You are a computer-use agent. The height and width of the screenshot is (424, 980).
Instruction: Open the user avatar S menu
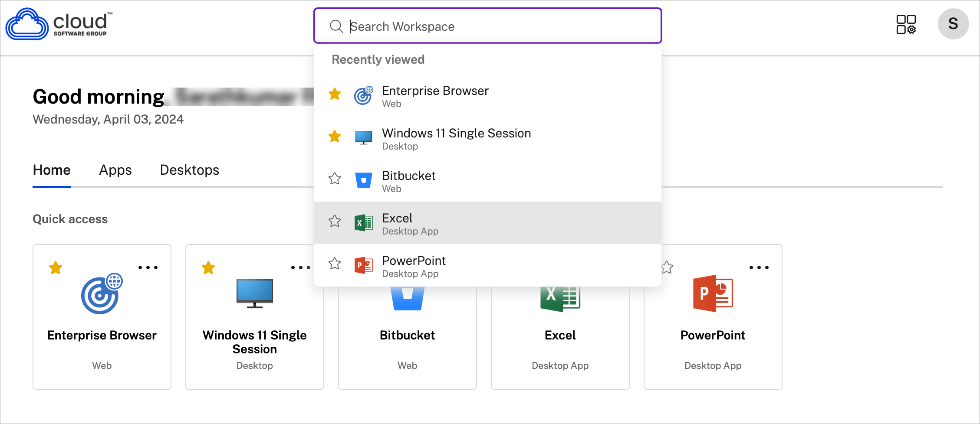[953, 24]
